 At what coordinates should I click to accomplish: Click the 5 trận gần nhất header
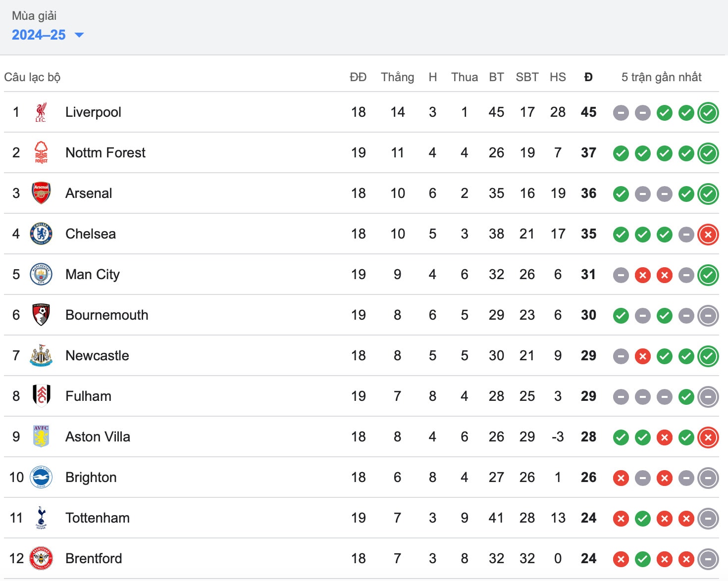pyautogui.click(x=661, y=77)
